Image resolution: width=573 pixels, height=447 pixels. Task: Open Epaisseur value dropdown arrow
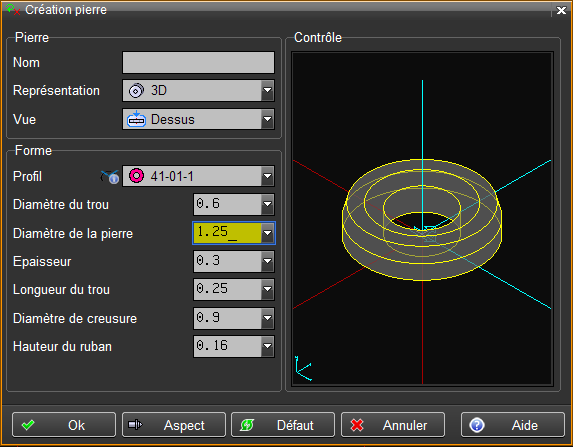[267, 261]
